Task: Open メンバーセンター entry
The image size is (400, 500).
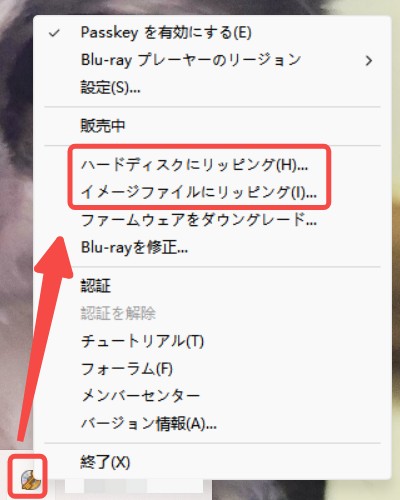Action: click(140, 396)
